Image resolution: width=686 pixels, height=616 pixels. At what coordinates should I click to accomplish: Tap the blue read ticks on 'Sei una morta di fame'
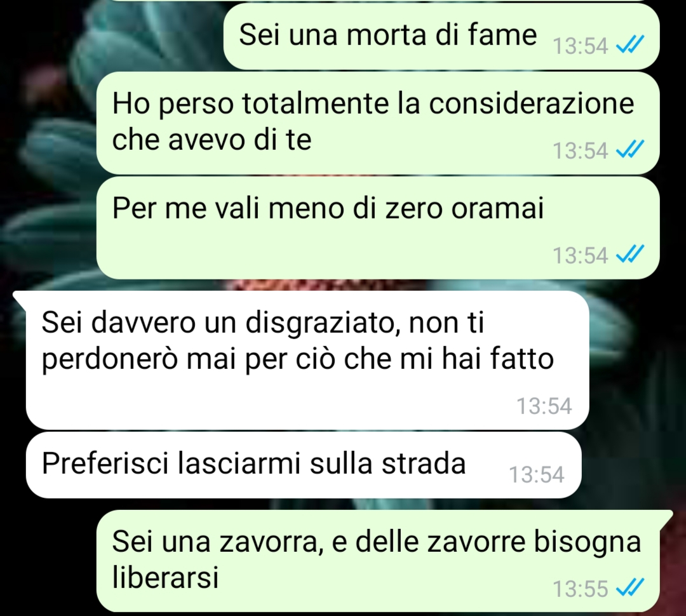pos(629,44)
